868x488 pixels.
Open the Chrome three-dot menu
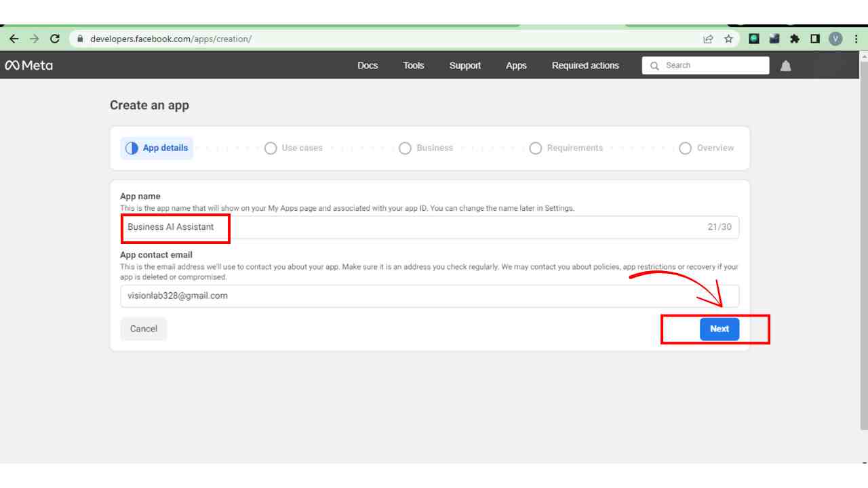[x=856, y=39]
